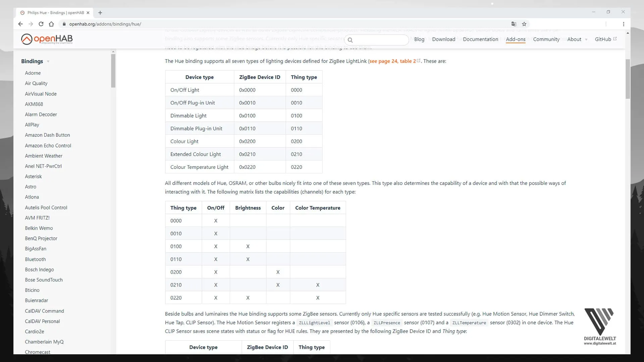
Task: Open Atlona binding
Action: tap(32, 197)
